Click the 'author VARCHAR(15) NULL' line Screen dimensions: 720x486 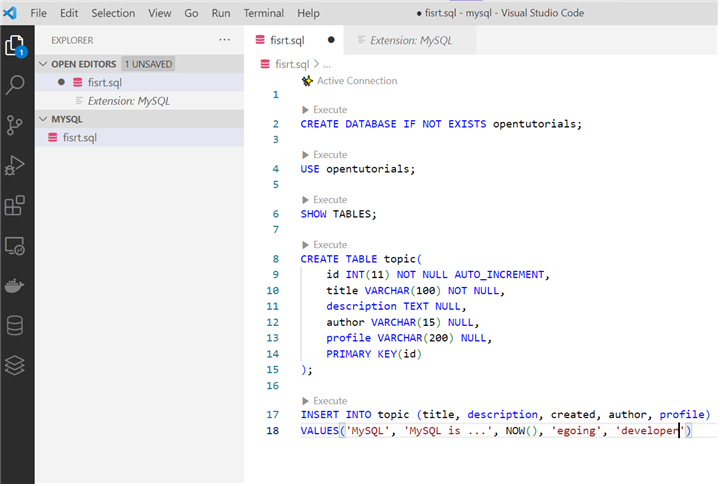(x=403, y=322)
